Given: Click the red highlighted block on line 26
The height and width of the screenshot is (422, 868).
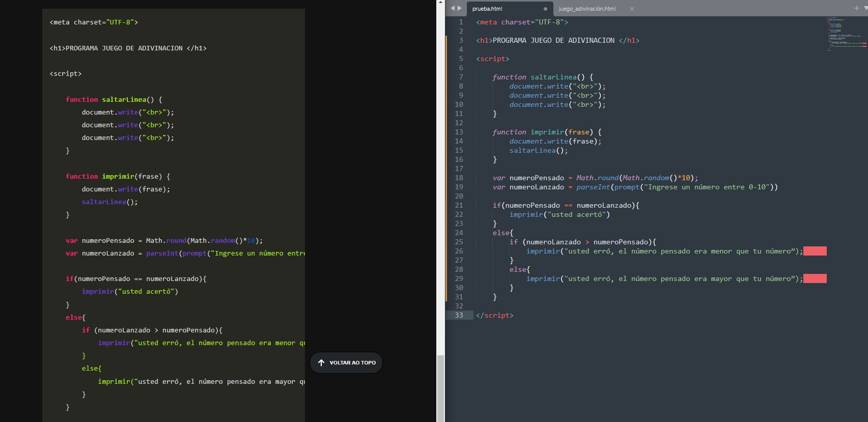Looking at the screenshot, I should (x=815, y=251).
